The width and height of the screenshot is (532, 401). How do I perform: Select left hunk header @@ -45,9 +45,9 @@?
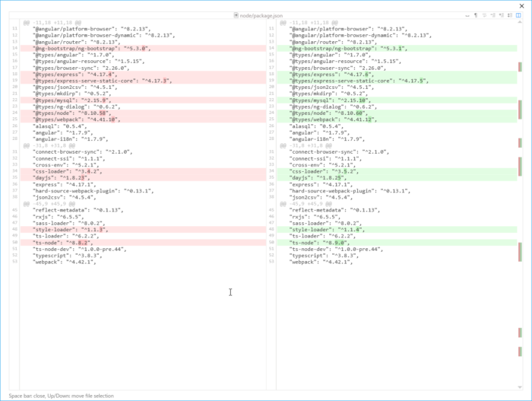click(x=49, y=204)
